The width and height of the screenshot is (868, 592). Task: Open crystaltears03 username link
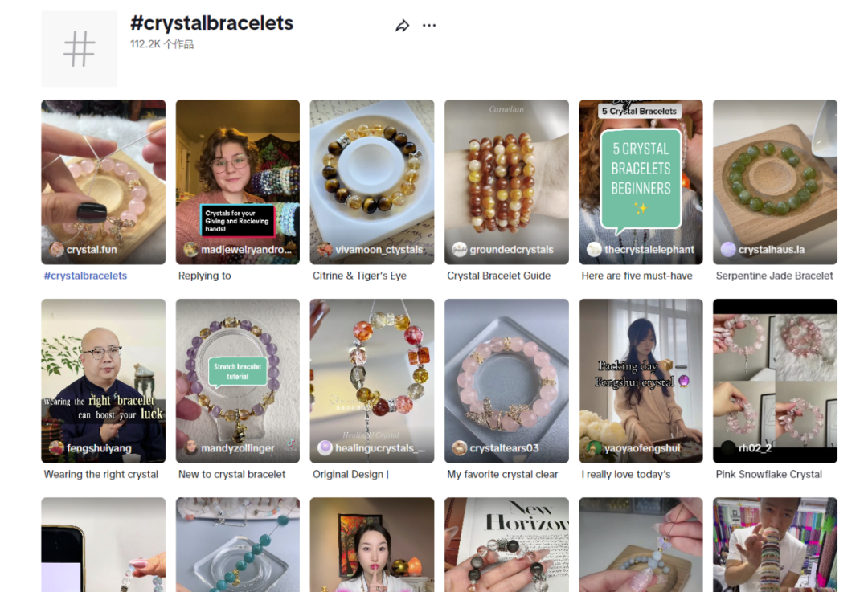[x=504, y=448]
